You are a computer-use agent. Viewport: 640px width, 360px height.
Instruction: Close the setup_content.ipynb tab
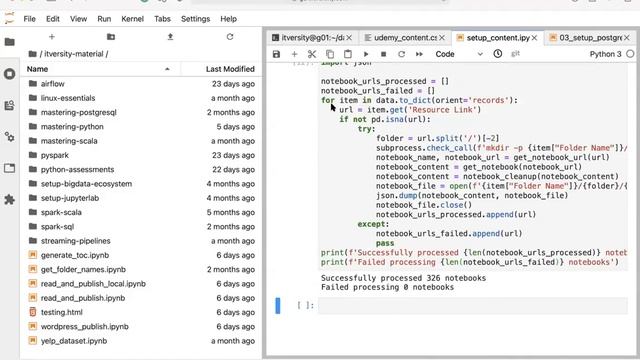click(x=534, y=38)
